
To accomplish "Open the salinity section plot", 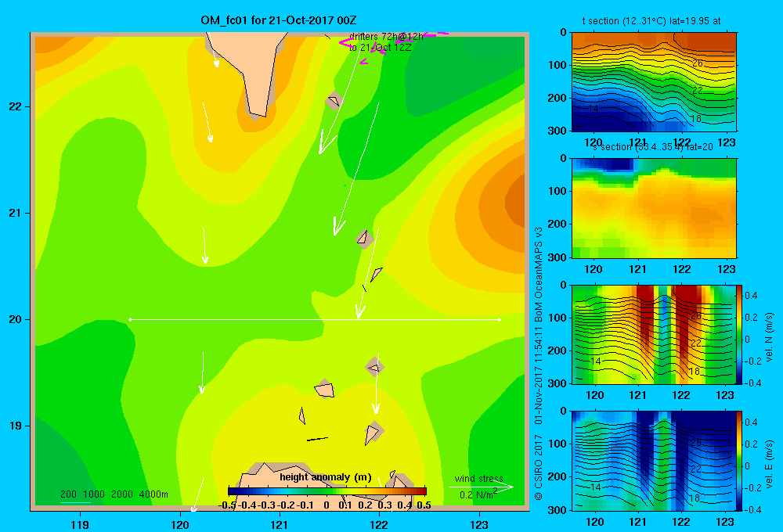I will pyautogui.click(x=654, y=208).
